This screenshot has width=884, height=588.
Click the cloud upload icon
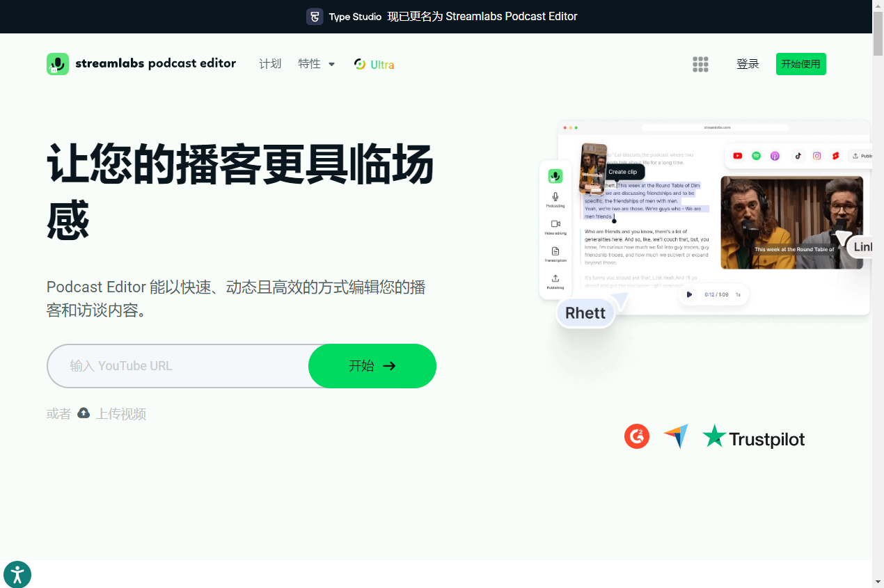(84, 413)
